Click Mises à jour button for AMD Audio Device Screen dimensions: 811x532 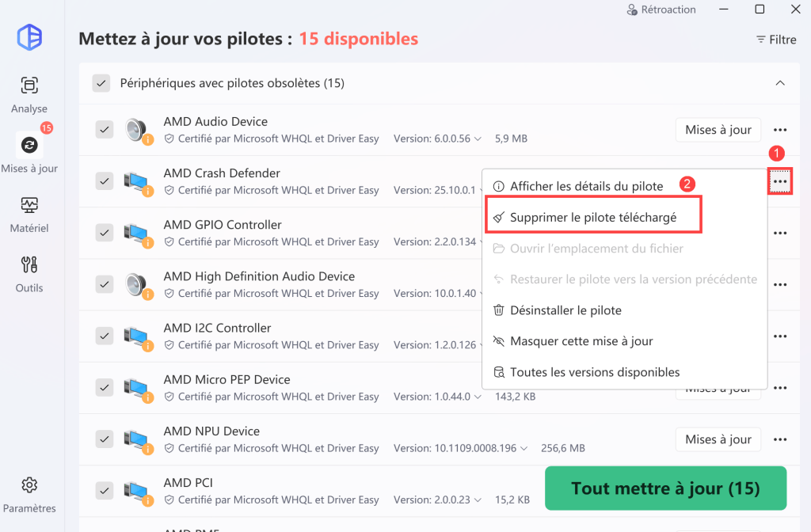[718, 130]
